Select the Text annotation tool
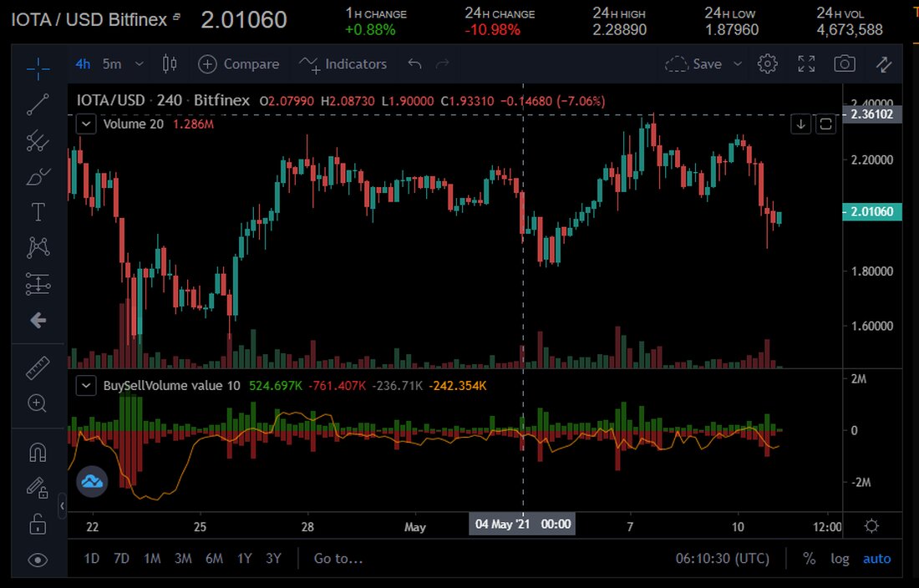 [38, 212]
